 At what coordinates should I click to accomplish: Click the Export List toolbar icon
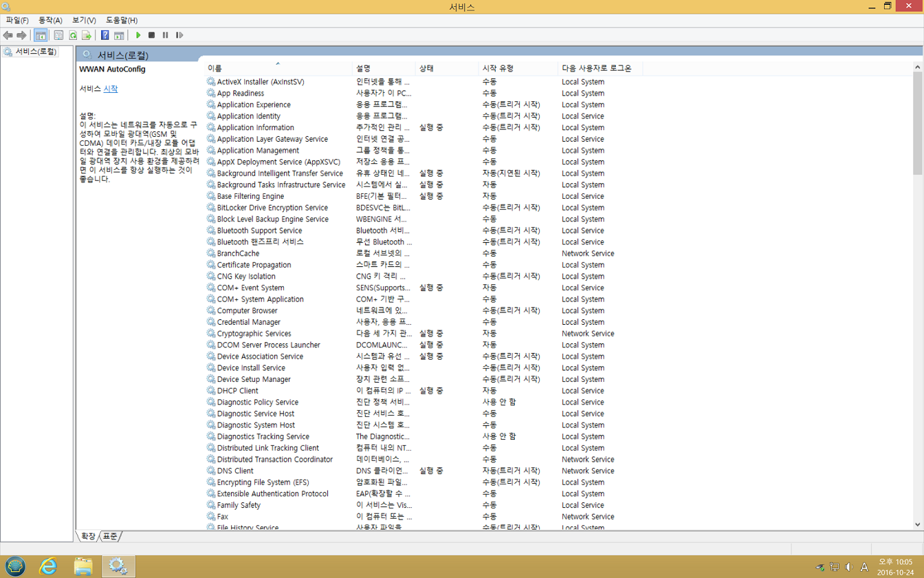86,35
